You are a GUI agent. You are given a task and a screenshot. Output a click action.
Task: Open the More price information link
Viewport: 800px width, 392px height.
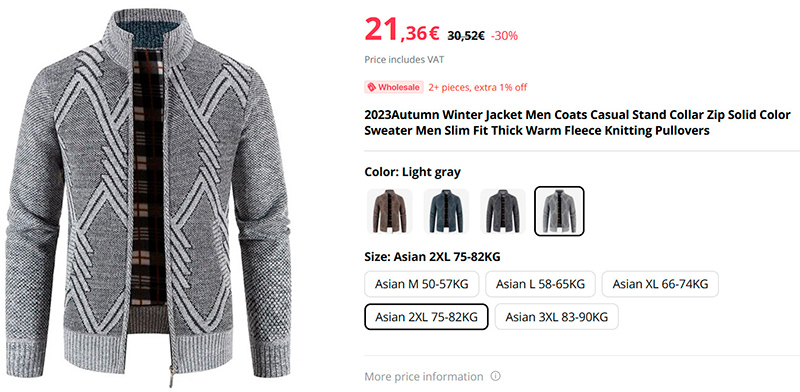coord(423,377)
